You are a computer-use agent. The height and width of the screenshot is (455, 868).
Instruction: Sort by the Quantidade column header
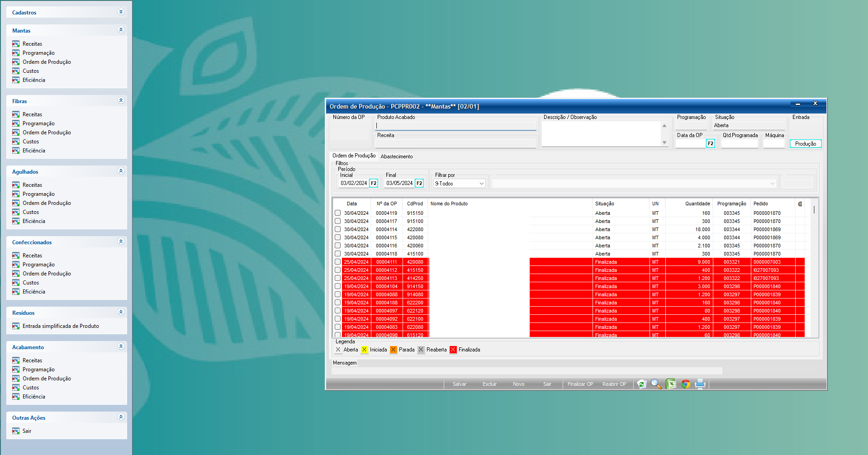coord(697,204)
